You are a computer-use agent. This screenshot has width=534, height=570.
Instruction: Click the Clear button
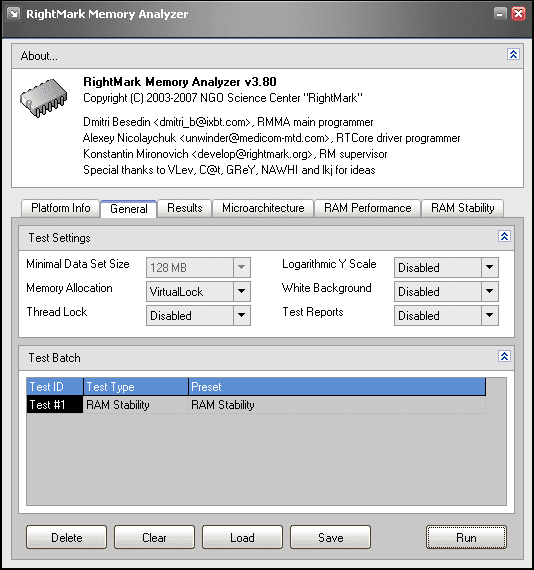[154, 537]
